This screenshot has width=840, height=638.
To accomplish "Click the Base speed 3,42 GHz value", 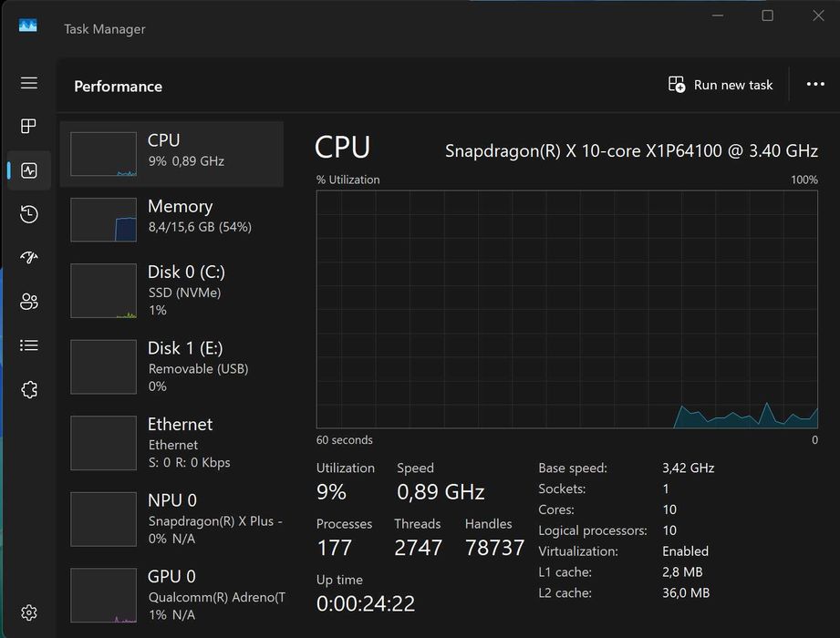I will click(688, 468).
